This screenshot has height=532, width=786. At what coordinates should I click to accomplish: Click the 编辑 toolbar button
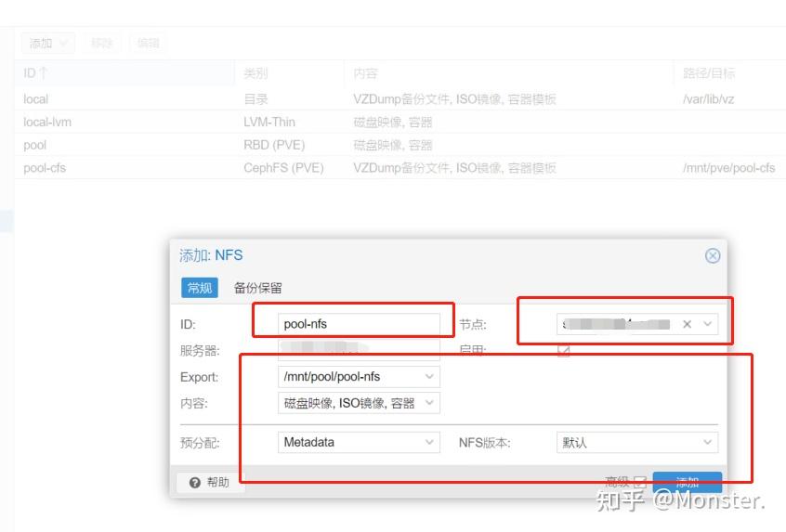[149, 44]
